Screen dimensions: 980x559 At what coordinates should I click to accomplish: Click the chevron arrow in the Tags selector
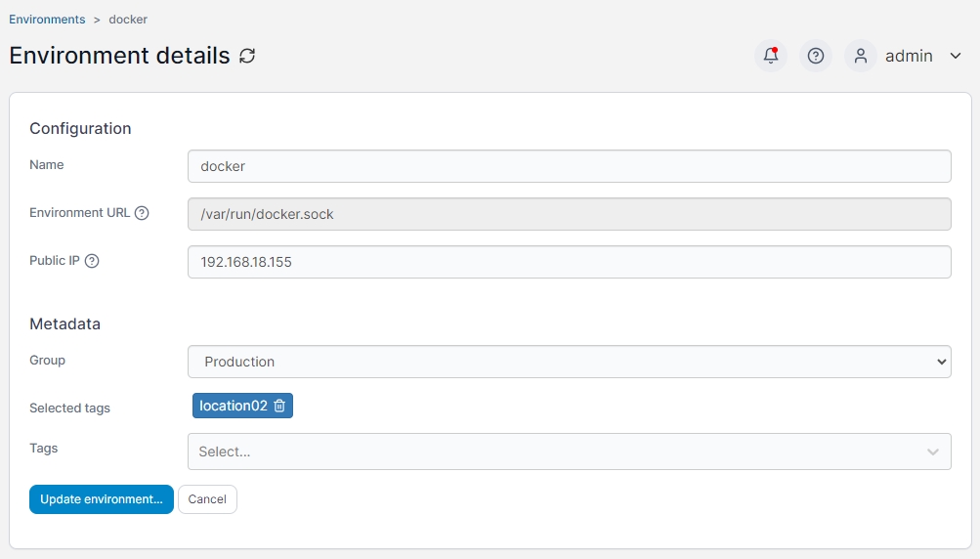(x=933, y=451)
